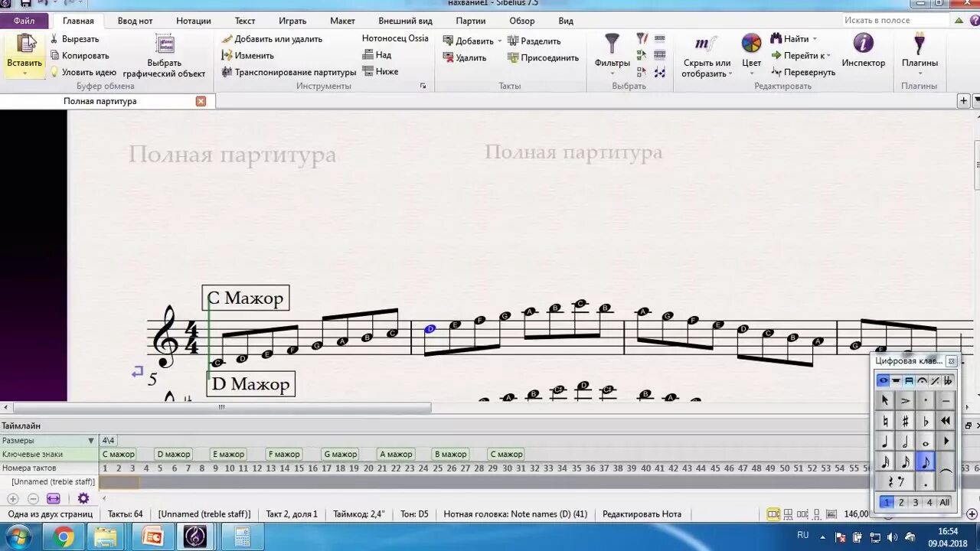Switch to Играть ribbon tab
This screenshot has width=980, height=551.
pyautogui.click(x=292, y=21)
